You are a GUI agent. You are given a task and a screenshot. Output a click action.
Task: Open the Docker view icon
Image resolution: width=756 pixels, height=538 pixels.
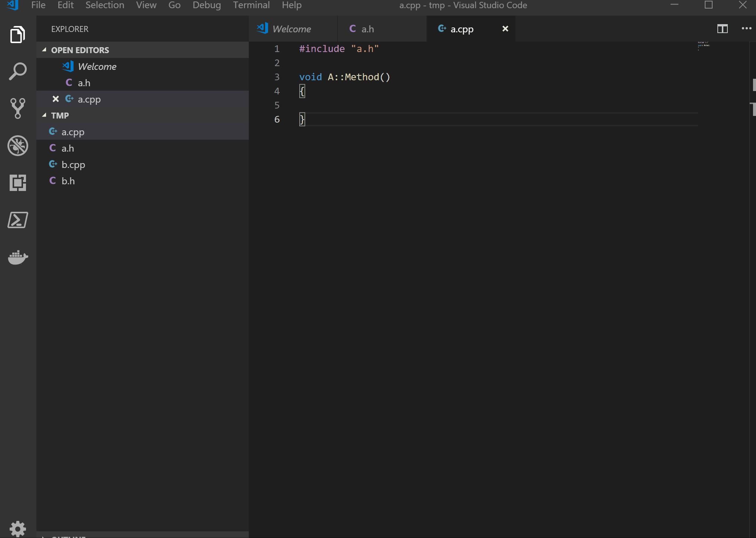(17, 257)
